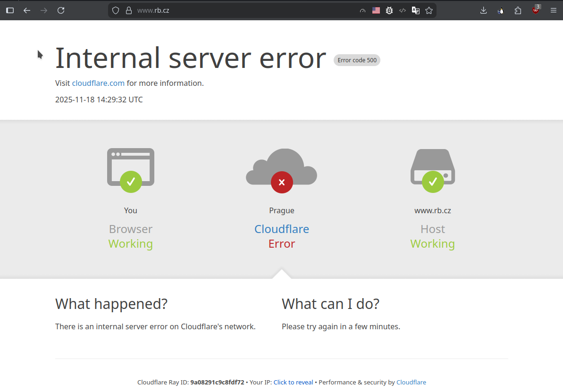Click the Host label under www.rb.cz
Image resolution: width=563 pixels, height=392 pixels.
433,229
